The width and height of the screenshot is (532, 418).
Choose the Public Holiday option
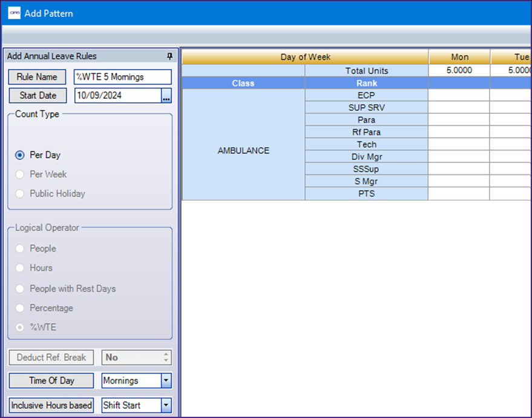click(x=20, y=194)
